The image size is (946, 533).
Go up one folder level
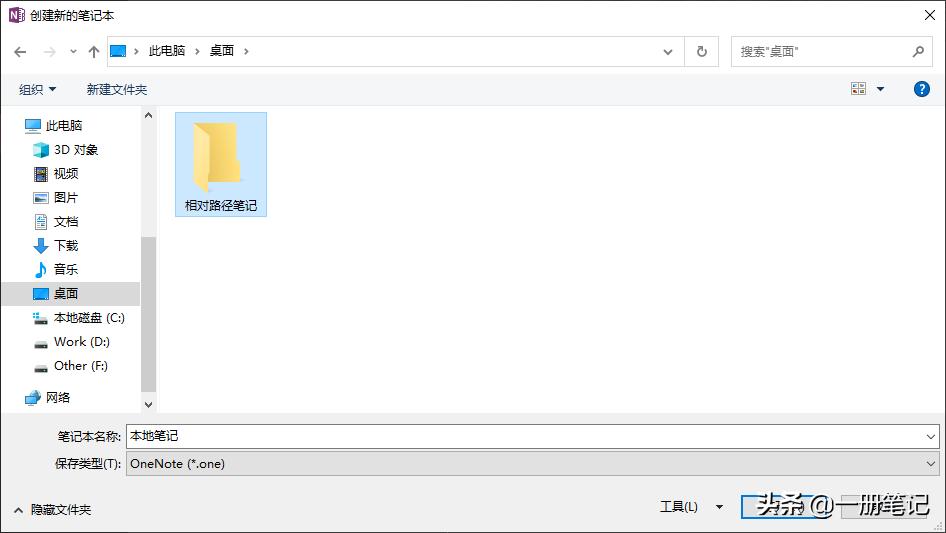[94, 52]
